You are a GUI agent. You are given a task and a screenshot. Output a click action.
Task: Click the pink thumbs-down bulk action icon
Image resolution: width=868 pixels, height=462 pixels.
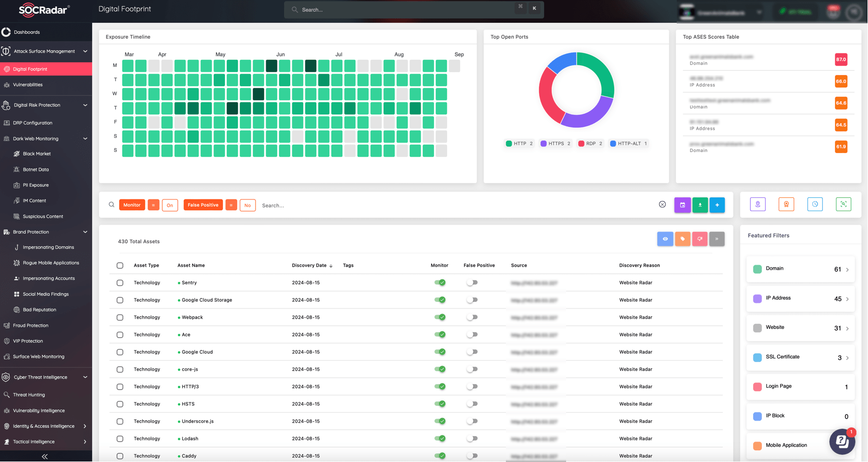[x=699, y=239]
